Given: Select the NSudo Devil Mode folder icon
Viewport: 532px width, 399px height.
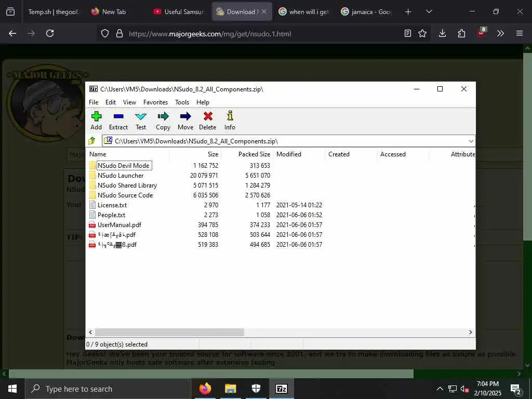Looking at the screenshot, I should tap(92, 166).
